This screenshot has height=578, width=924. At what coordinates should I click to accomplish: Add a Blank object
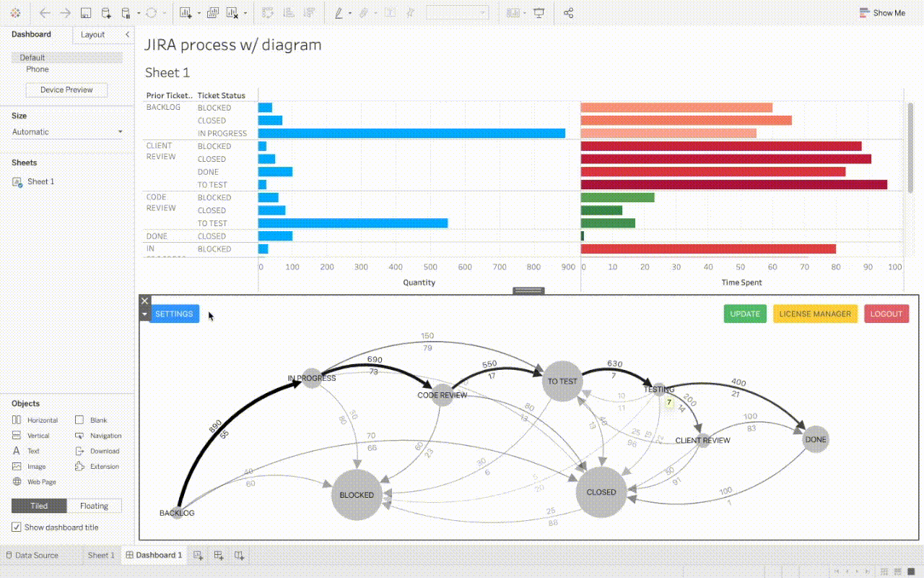[x=91, y=420]
